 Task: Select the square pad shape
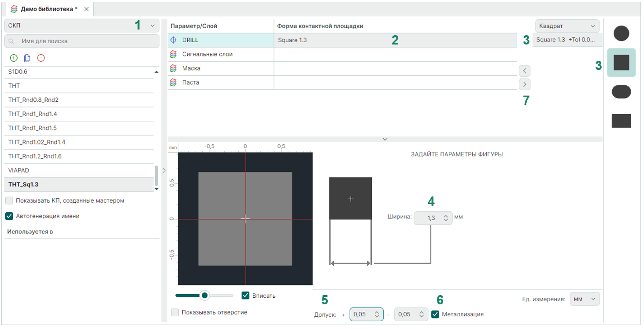click(x=621, y=63)
